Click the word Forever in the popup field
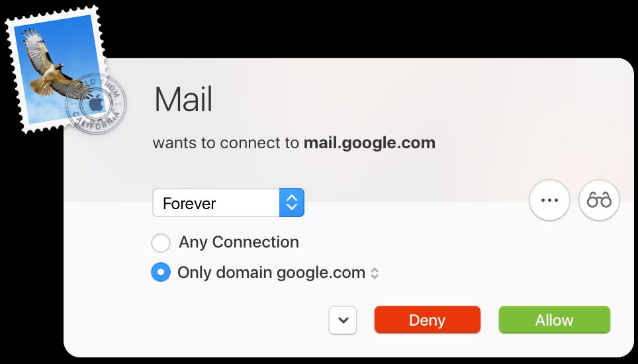Screen dimensions: 638x364 [189, 203]
